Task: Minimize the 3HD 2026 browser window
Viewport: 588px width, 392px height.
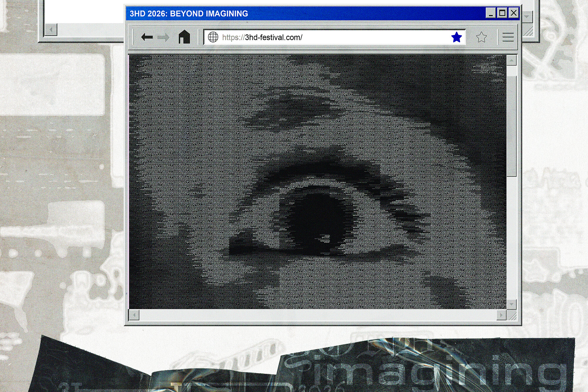Action: click(490, 13)
